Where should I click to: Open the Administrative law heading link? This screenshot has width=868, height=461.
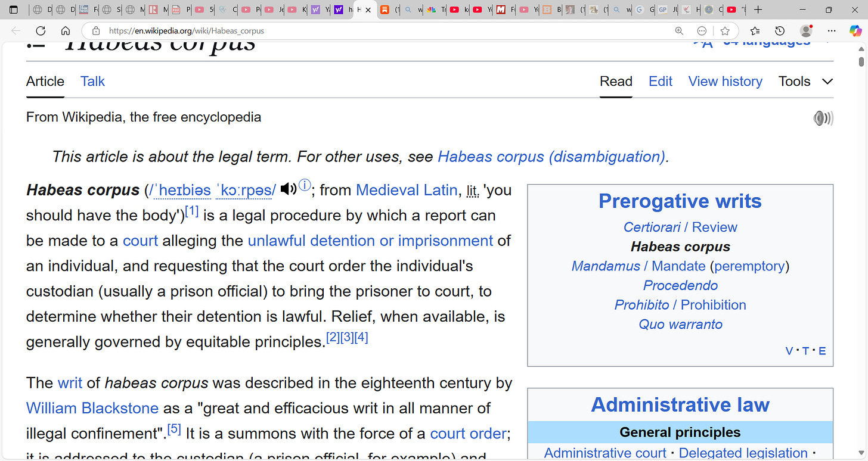point(680,405)
